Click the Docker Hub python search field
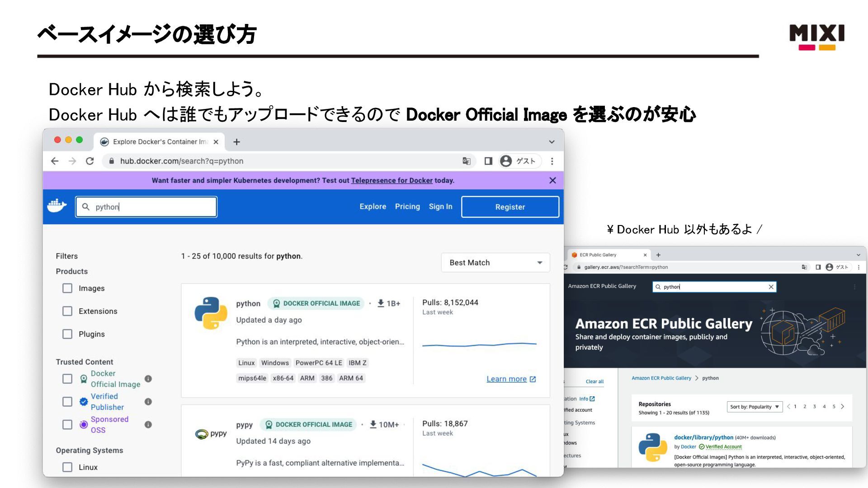The width and height of the screenshot is (868, 488). coord(146,206)
